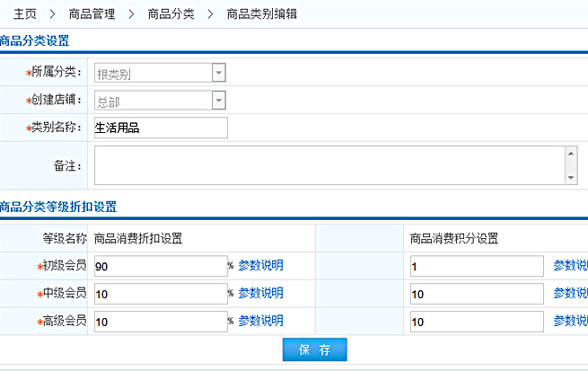The height and width of the screenshot is (371, 588).
Task: Open 参数说明 link for 中级会员 discount
Action: [260, 293]
